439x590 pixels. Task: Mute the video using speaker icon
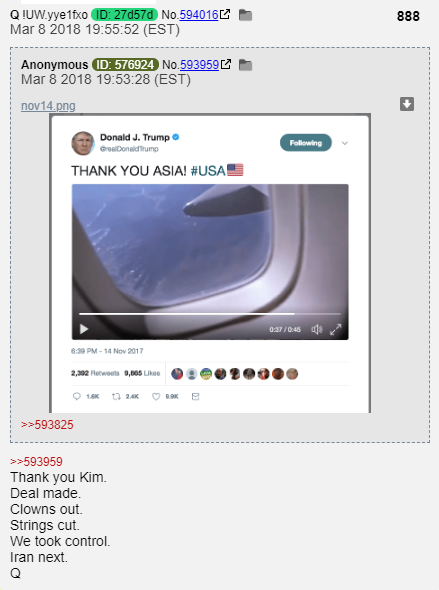(x=317, y=330)
